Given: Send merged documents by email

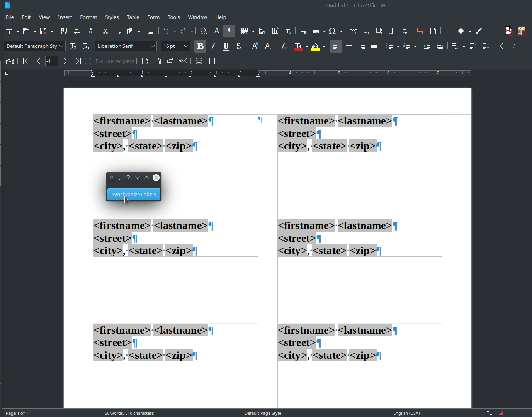Looking at the screenshot, I should [183, 61].
